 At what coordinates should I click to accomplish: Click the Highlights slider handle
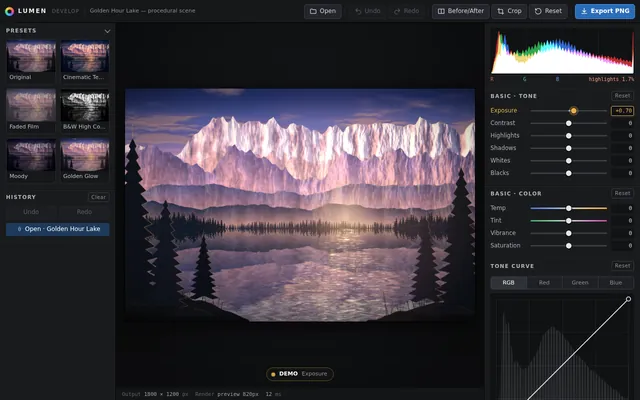[569, 136]
